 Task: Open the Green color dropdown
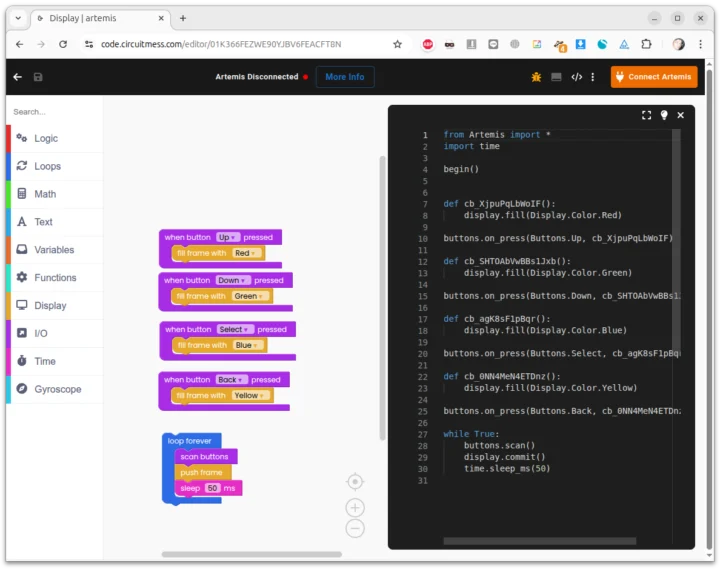click(x=250, y=296)
